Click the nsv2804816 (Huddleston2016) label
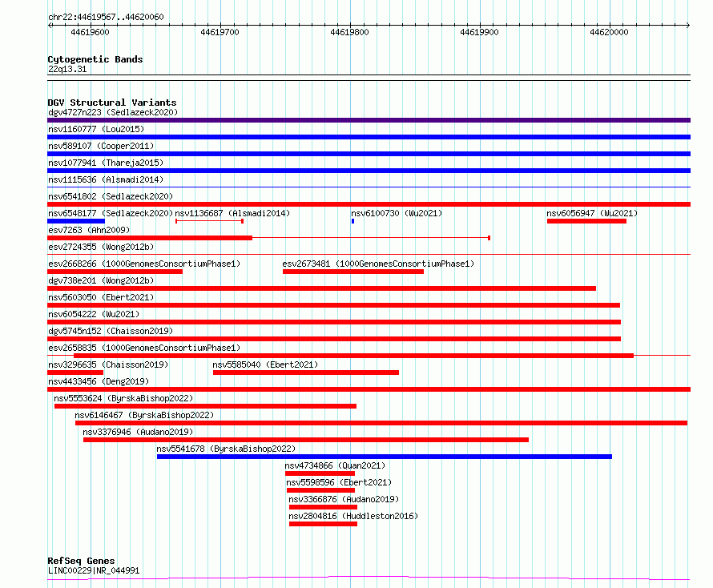Screen dimensions: 713x588 tap(353, 516)
